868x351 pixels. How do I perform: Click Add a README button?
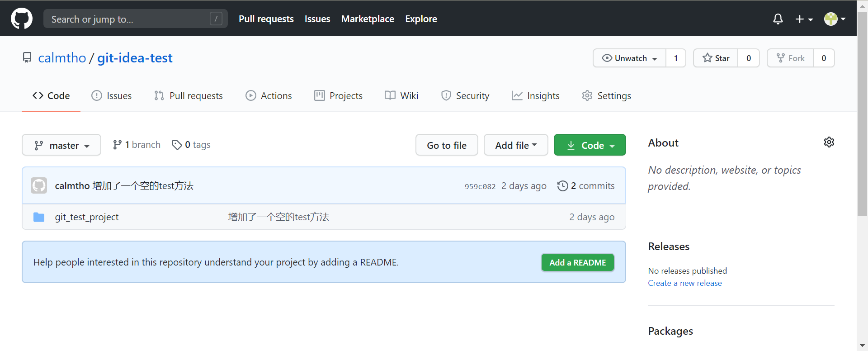[x=577, y=262]
